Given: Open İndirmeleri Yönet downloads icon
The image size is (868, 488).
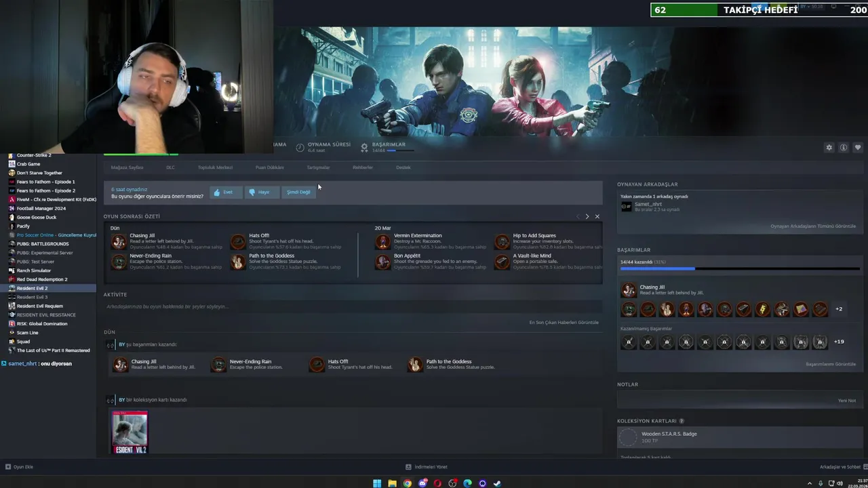Looking at the screenshot, I should coord(408,467).
